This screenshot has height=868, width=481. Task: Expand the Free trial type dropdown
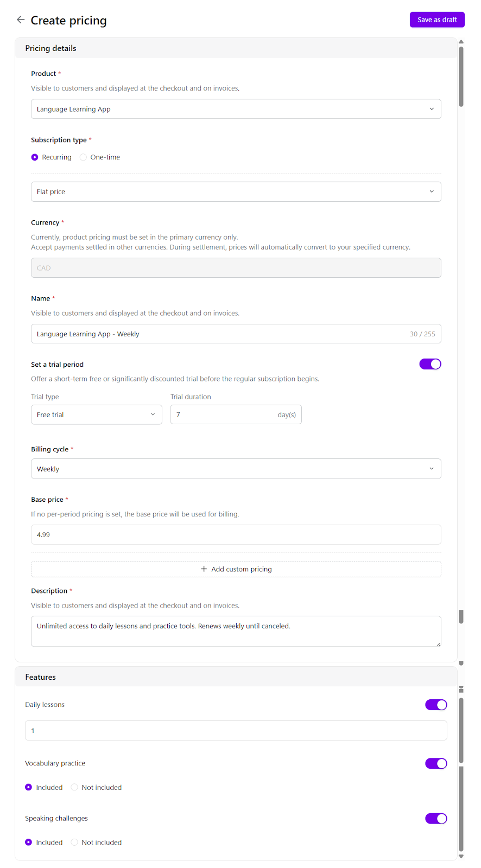(x=96, y=415)
